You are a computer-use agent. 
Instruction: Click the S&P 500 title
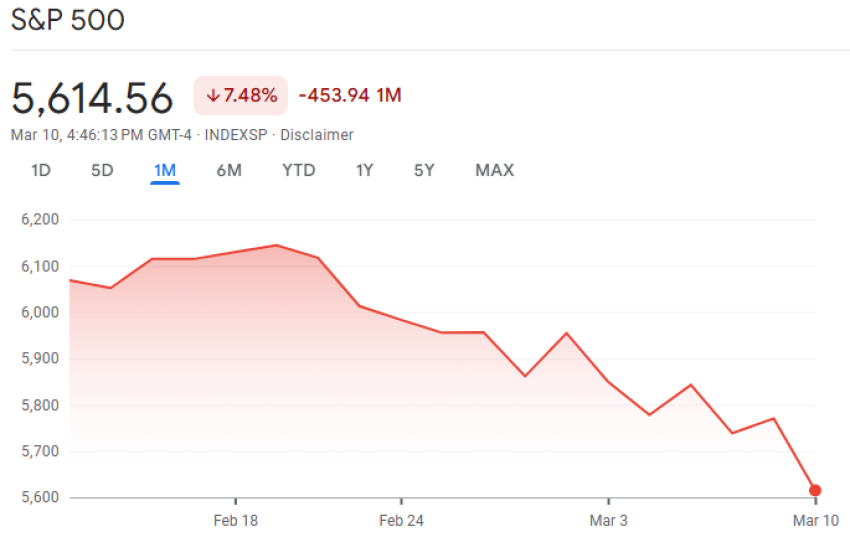(x=68, y=21)
